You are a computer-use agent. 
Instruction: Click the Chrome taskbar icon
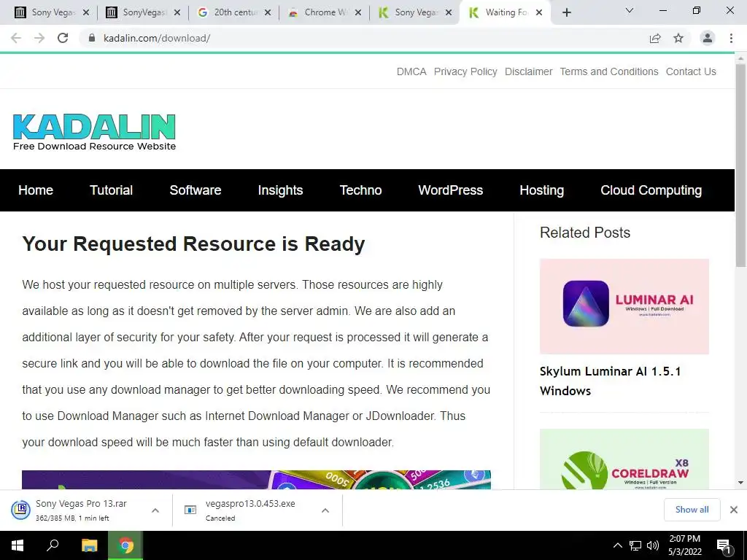point(125,545)
